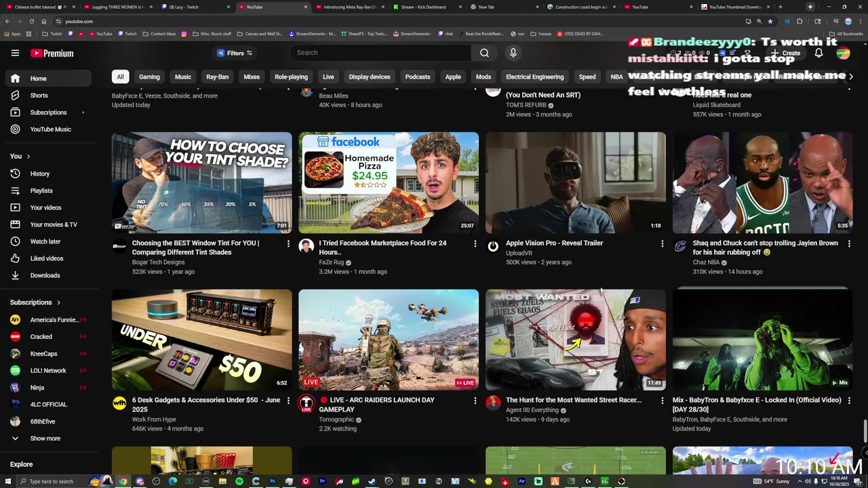
Task: Play the Homemade Pizza Facebook thumbnail
Action: click(x=389, y=182)
